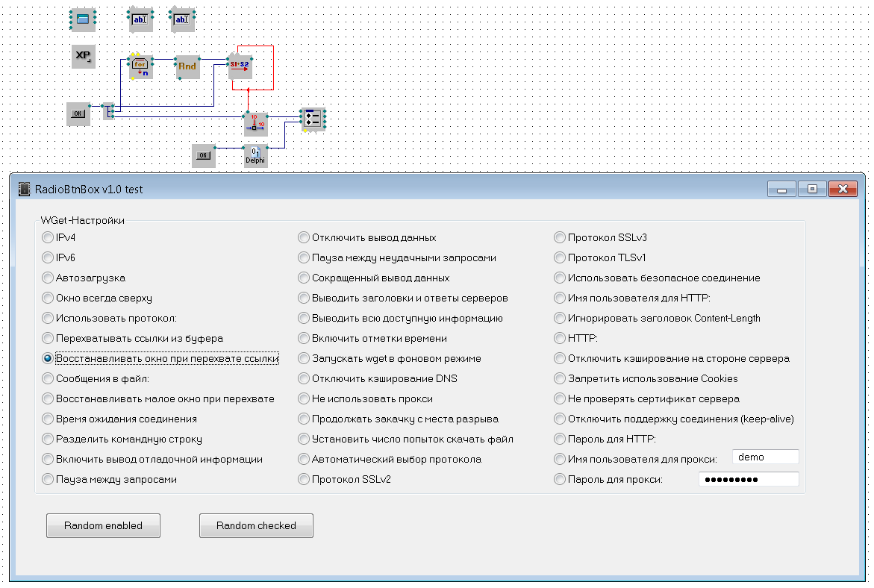This screenshot has height=588, width=874.
Task: Enable Включить вывод отладочной информации option
Action: point(152,459)
